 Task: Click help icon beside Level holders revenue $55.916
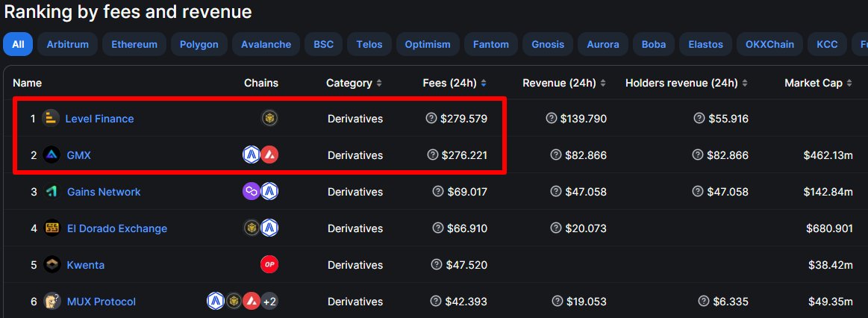[x=699, y=118]
